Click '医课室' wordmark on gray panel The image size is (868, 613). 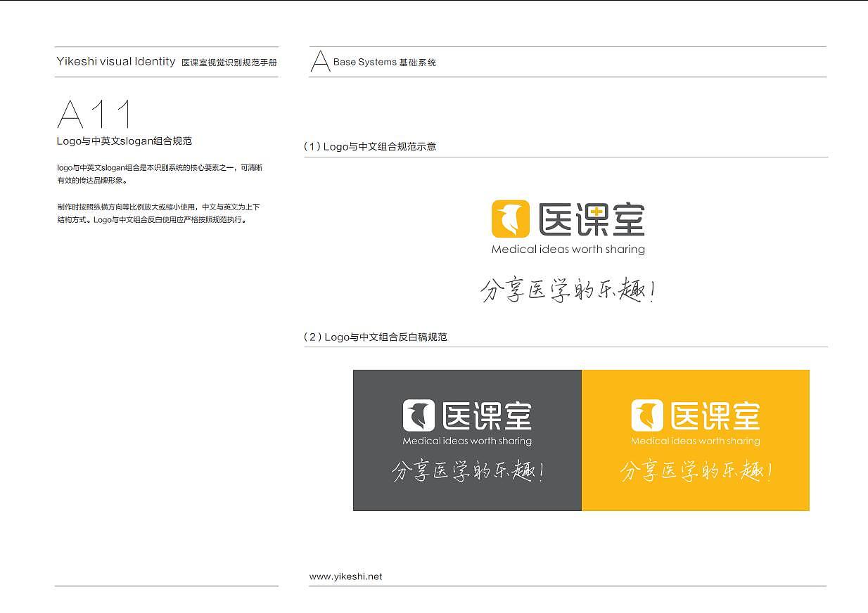coord(487,415)
